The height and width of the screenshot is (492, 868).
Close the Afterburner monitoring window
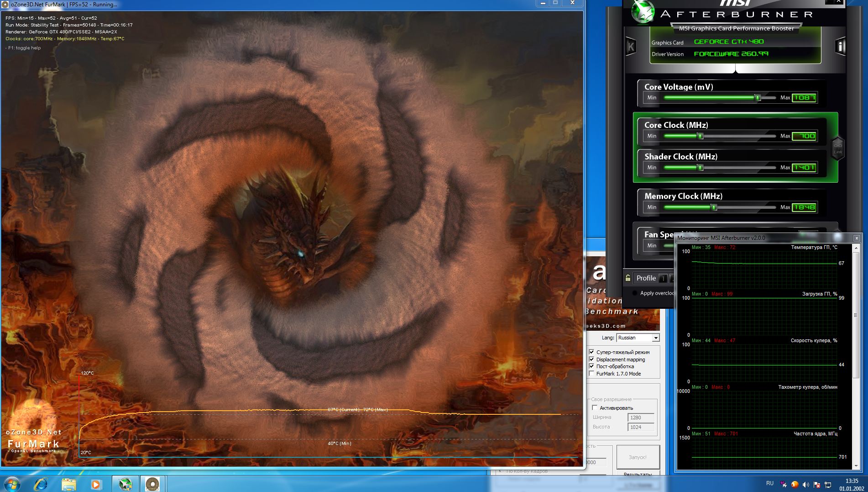[857, 238]
